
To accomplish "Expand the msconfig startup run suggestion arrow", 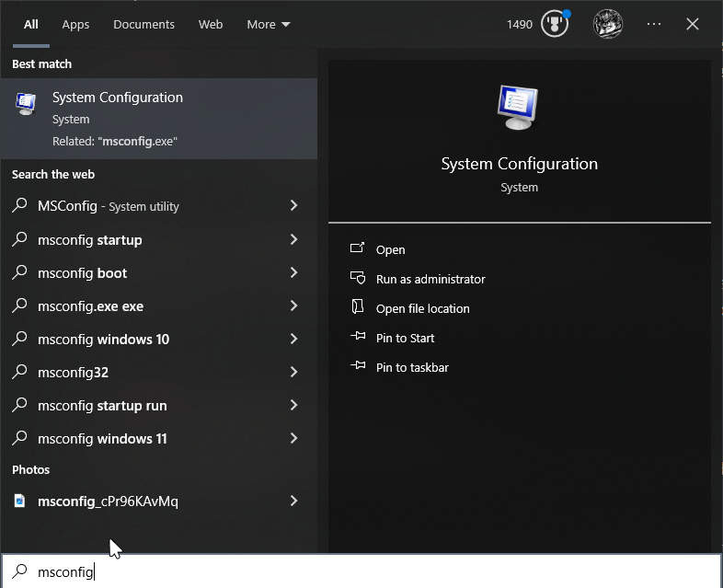I will (x=293, y=405).
